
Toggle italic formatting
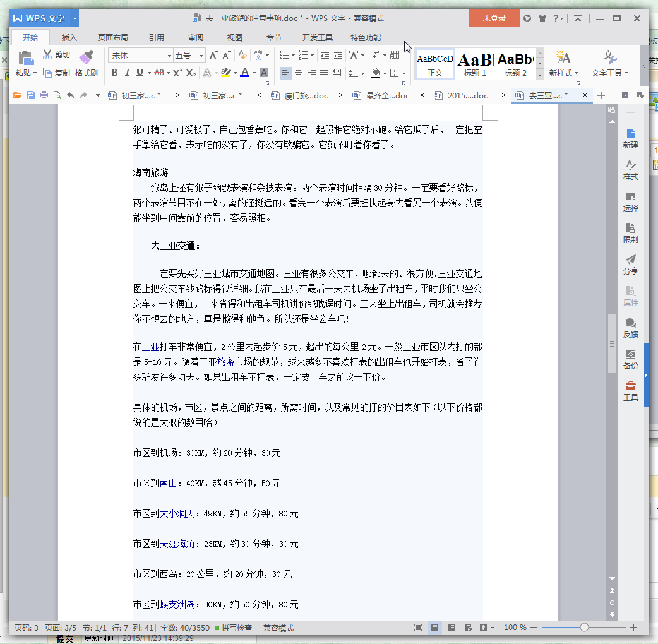(127, 73)
